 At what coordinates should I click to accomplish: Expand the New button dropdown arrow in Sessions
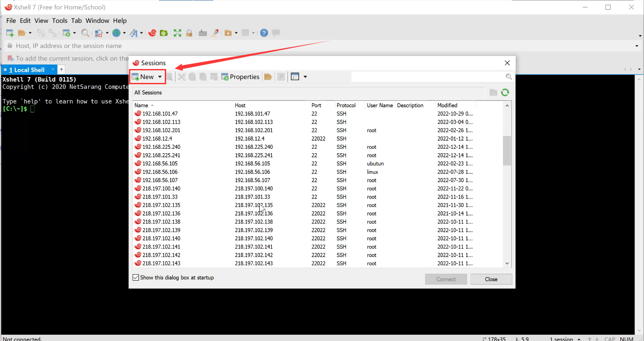tap(160, 77)
